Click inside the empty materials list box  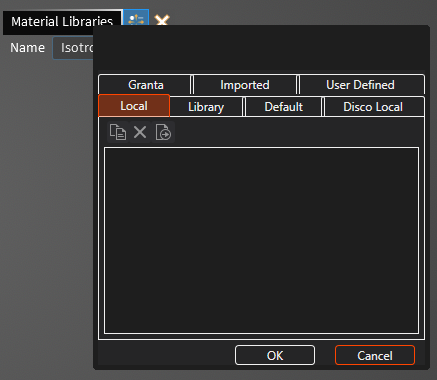[261, 240]
